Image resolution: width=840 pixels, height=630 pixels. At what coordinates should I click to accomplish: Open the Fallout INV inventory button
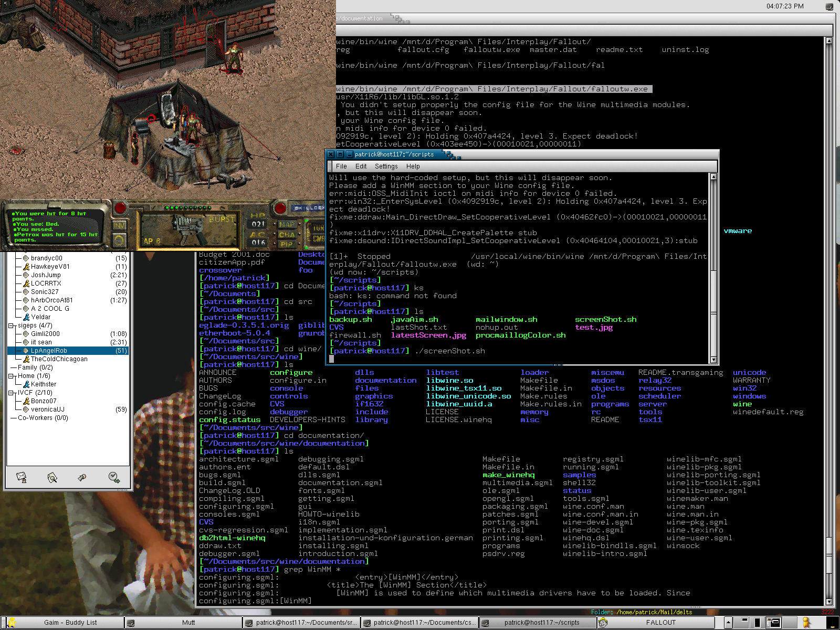(119, 225)
